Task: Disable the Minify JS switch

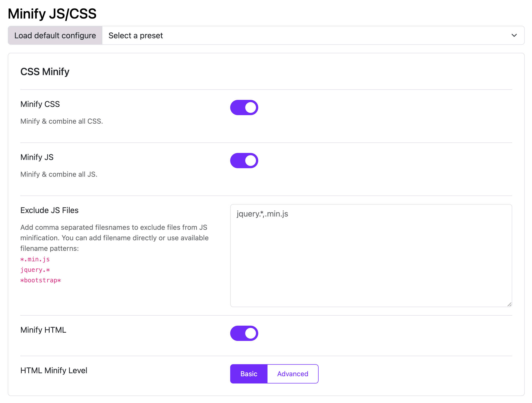Action: tap(244, 161)
